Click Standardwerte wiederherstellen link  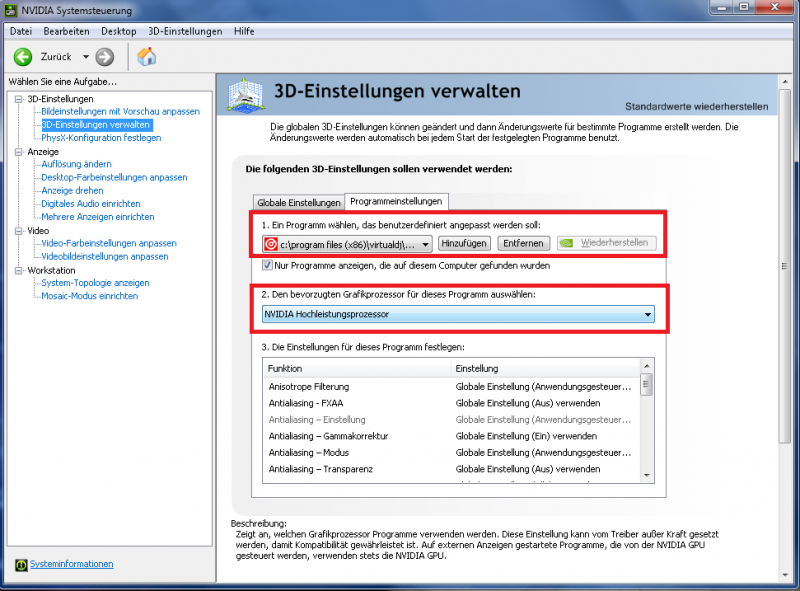696,106
